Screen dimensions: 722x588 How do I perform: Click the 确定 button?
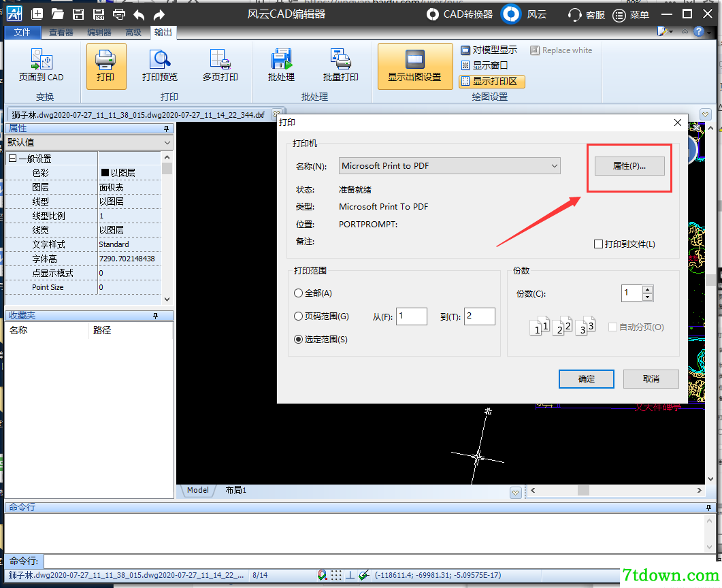(x=586, y=379)
